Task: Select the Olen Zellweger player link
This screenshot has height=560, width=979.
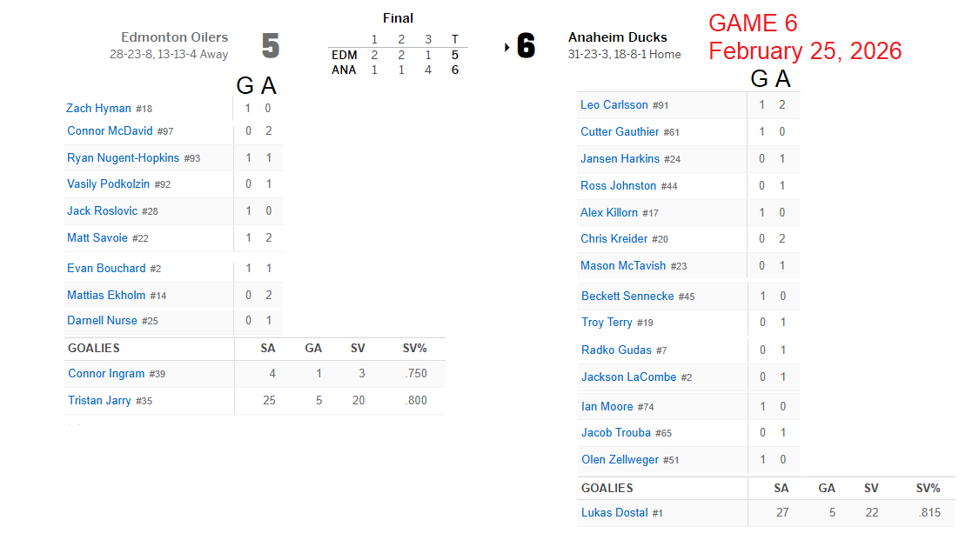Action: [620, 460]
